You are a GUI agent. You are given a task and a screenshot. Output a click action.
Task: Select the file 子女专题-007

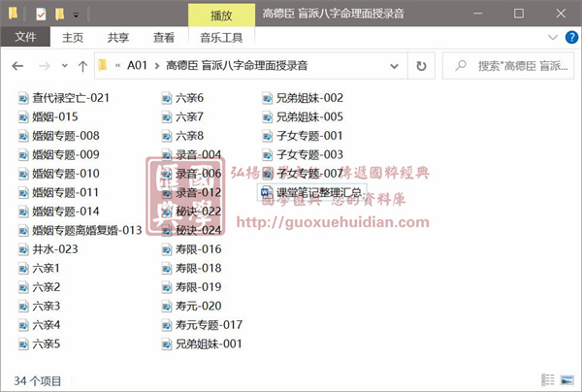(303, 174)
